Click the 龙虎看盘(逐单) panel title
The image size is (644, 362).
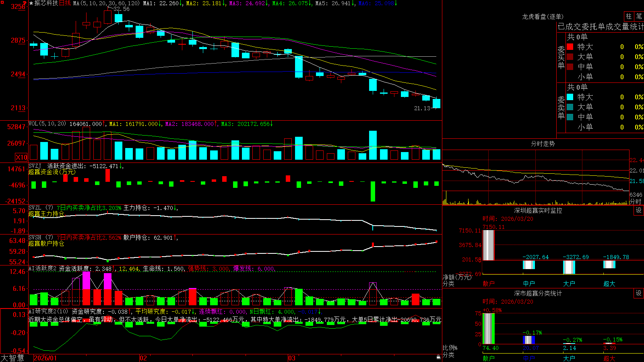(x=543, y=16)
